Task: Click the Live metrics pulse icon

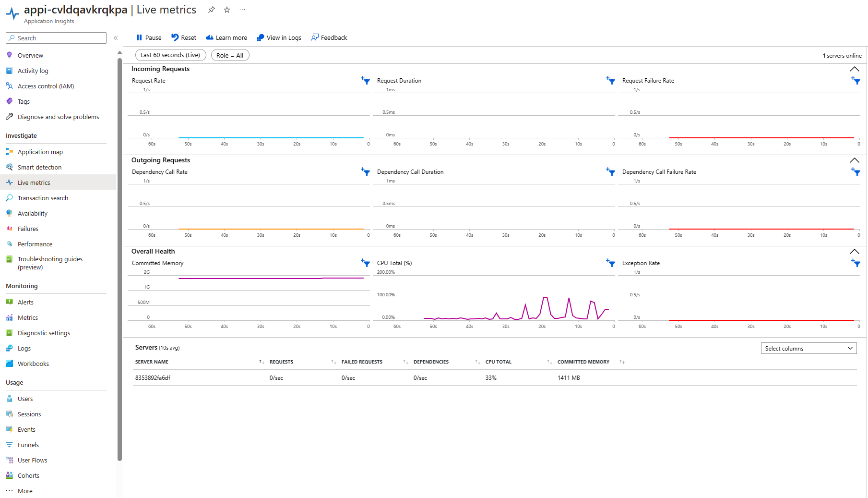Action: 9,182
